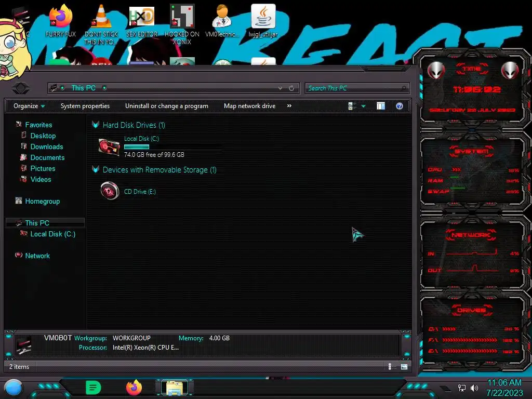Open Documents in the navigation pane

click(47, 157)
